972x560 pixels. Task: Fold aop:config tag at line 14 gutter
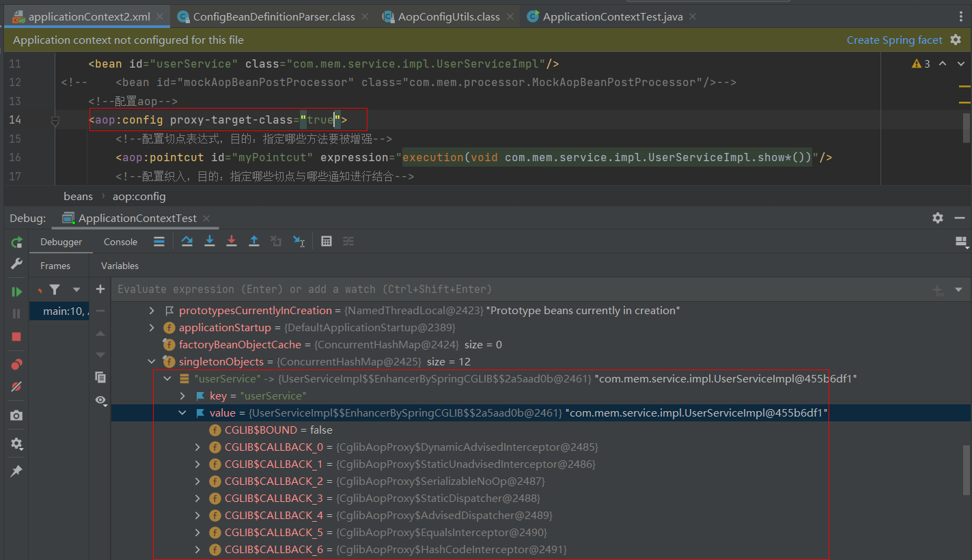55,120
